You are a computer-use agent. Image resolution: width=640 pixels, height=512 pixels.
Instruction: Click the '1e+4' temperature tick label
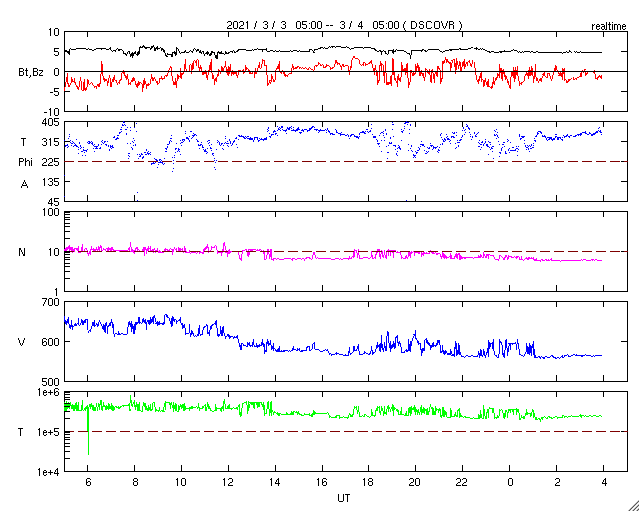[x=49, y=472]
